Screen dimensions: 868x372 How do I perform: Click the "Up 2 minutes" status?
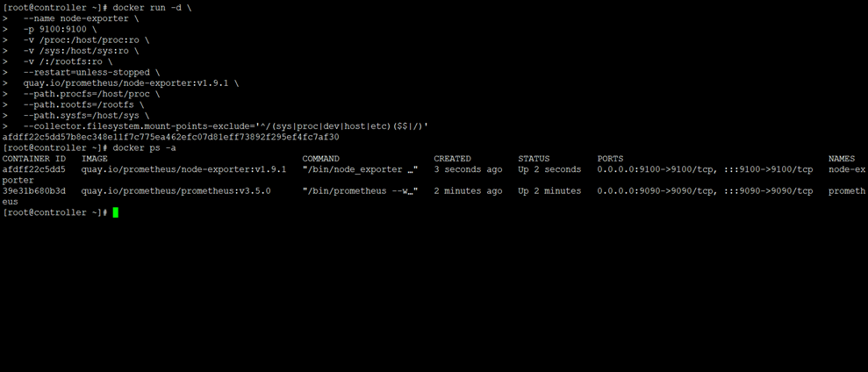coord(549,190)
